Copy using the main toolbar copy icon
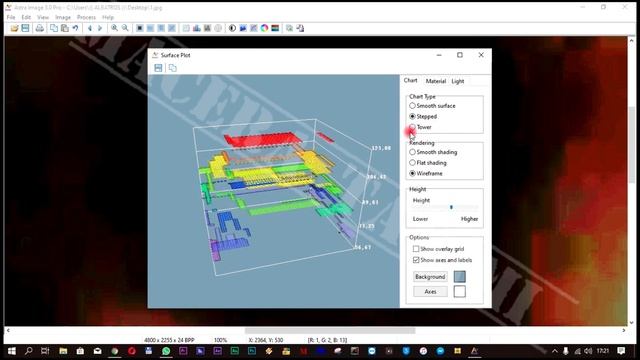640x360 pixels. pos(54,28)
